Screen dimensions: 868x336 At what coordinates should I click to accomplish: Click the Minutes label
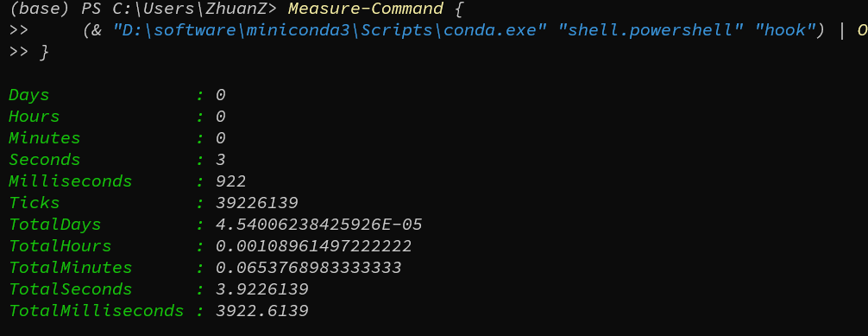point(44,138)
